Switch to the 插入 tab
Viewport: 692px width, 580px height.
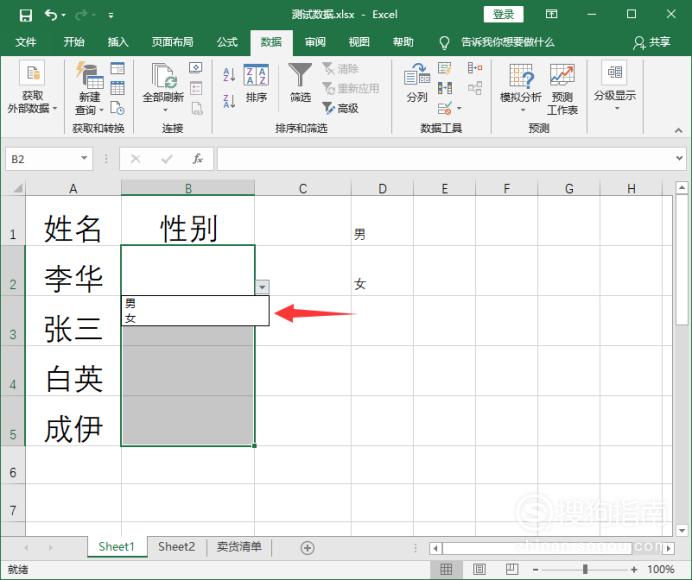click(118, 42)
